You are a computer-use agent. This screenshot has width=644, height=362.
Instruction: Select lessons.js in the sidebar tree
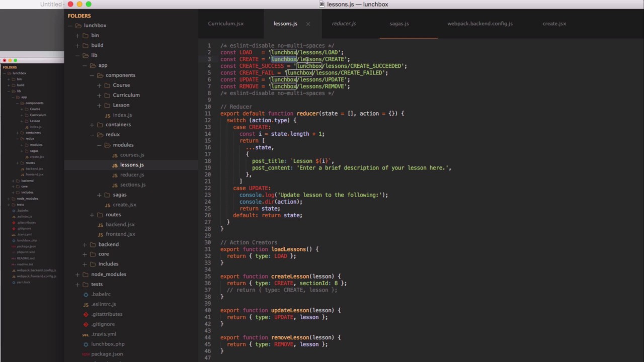coord(132,165)
